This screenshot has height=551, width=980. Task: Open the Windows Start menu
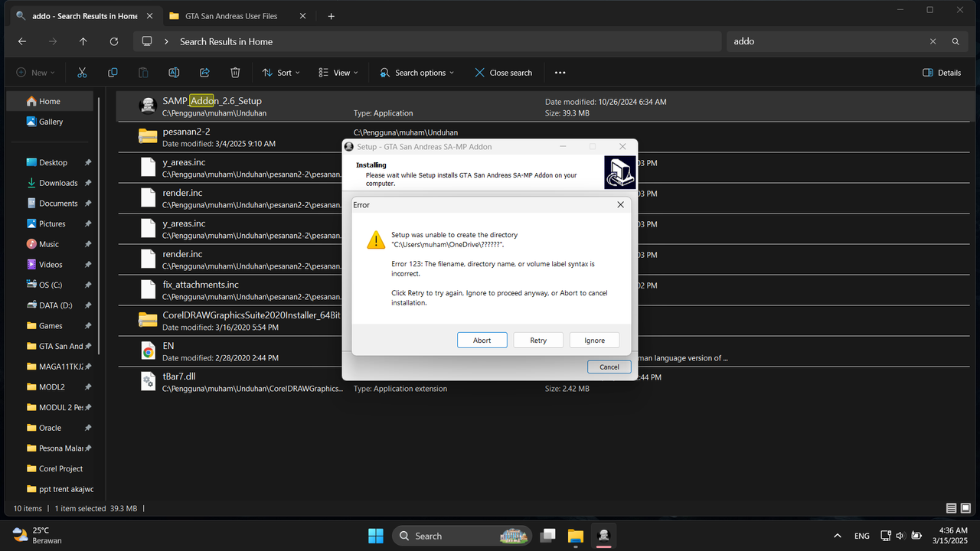tap(376, 536)
